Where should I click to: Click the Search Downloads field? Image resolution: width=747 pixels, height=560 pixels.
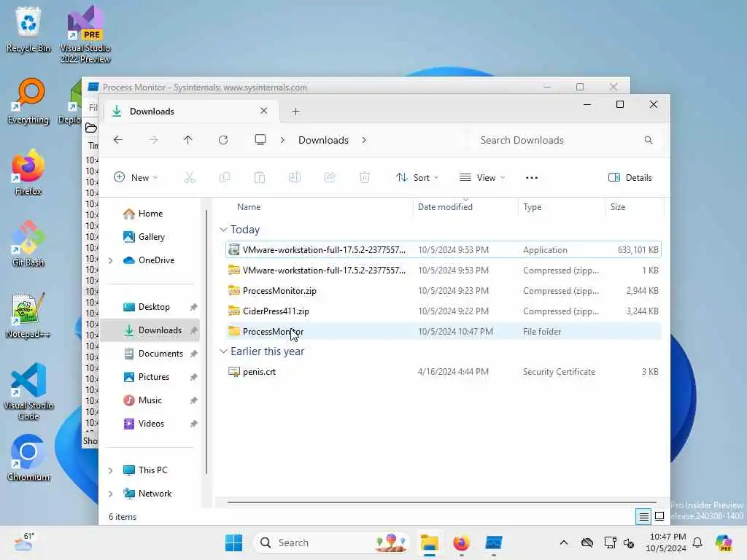tap(565, 140)
